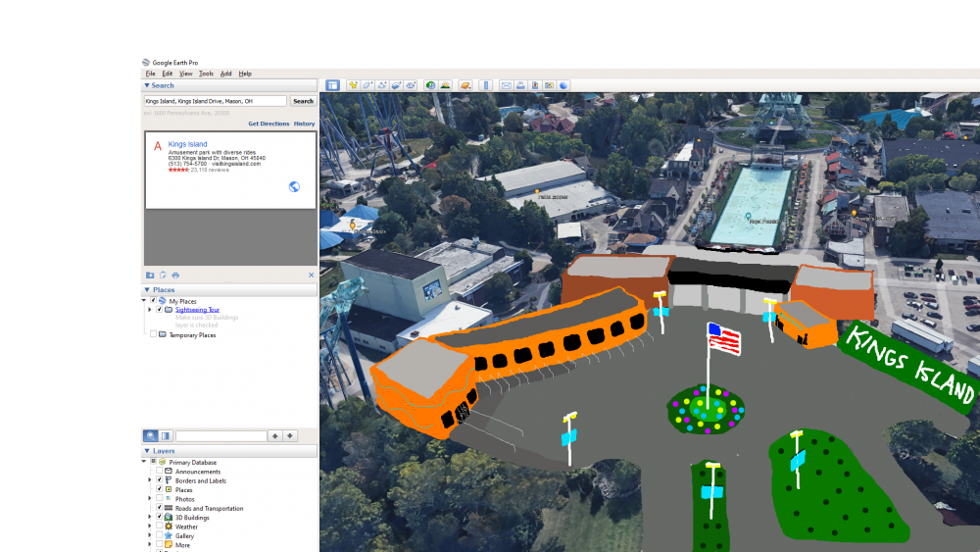Viewport: 980px width, 552px height.
Task: Click the Print icon in toolbar
Action: click(520, 85)
